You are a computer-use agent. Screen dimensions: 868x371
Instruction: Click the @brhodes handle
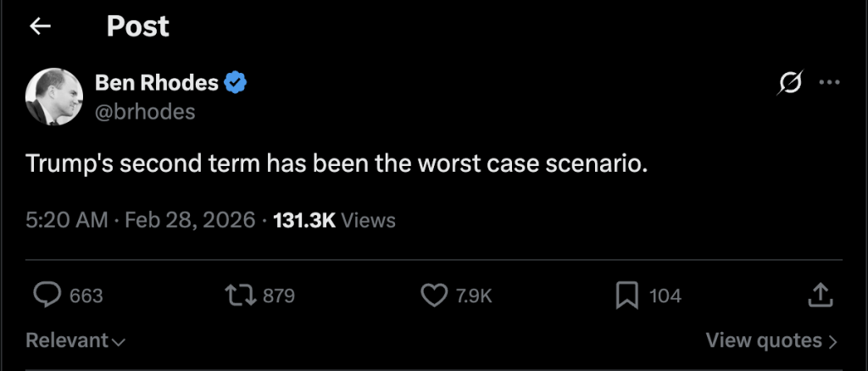coord(145,112)
